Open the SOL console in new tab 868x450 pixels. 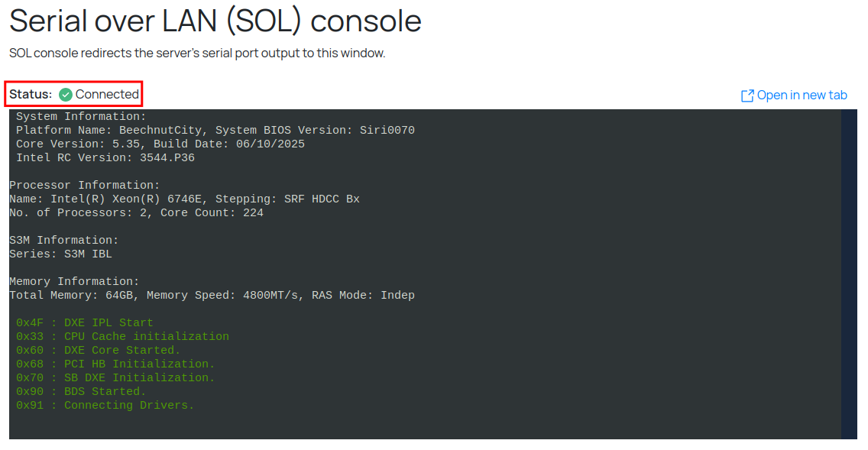[x=802, y=96]
